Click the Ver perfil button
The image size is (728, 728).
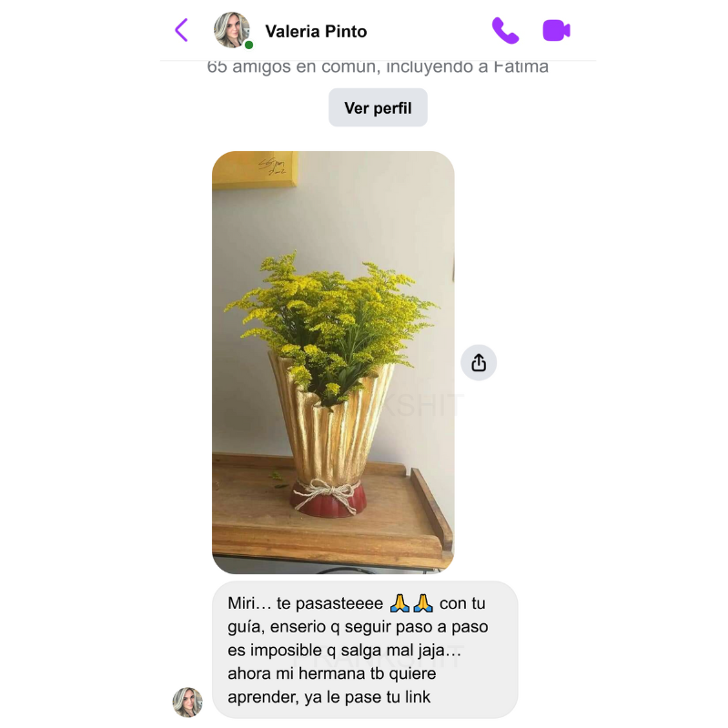pyautogui.click(x=378, y=107)
